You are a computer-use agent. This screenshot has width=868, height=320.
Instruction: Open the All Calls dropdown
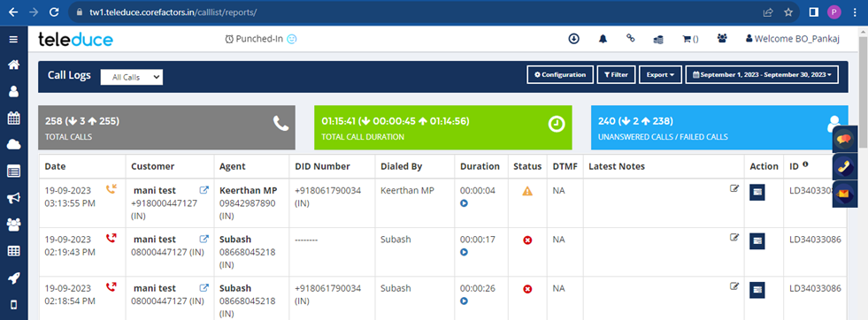click(132, 78)
